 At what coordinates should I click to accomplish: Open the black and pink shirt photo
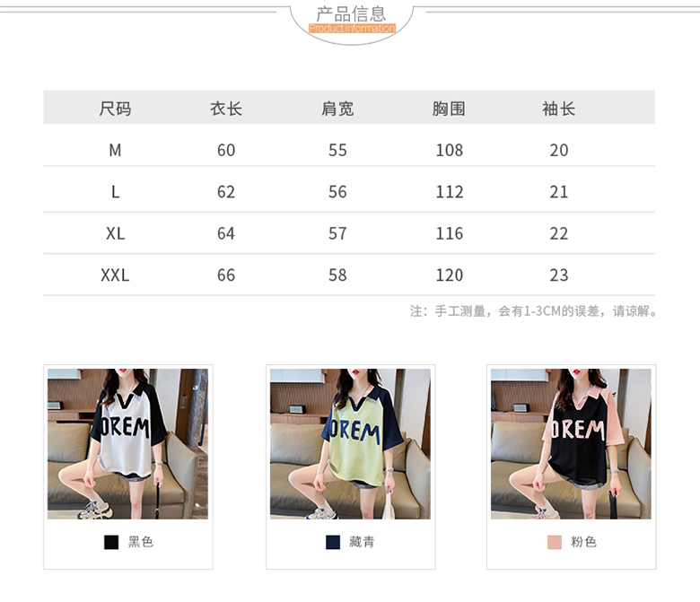(x=571, y=443)
